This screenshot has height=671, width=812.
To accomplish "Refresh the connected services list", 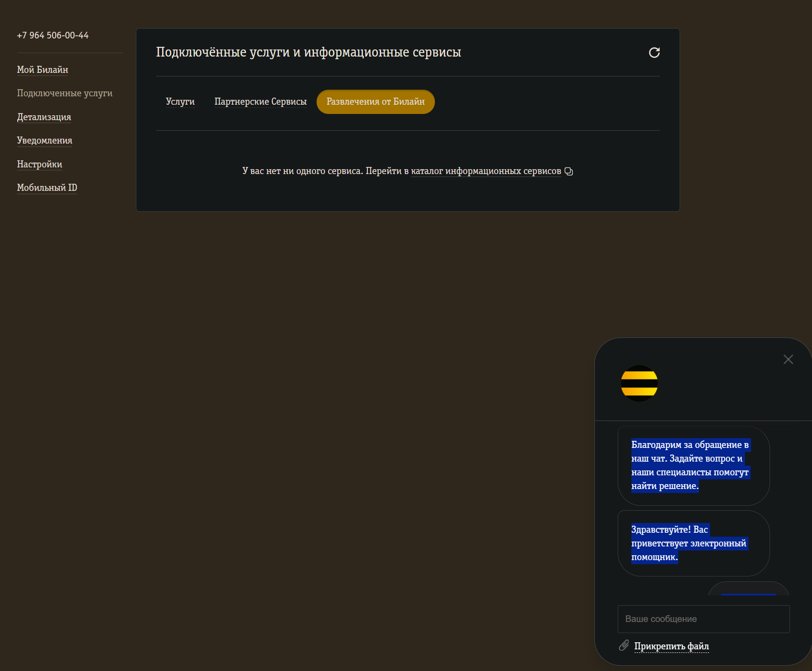I will point(654,53).
